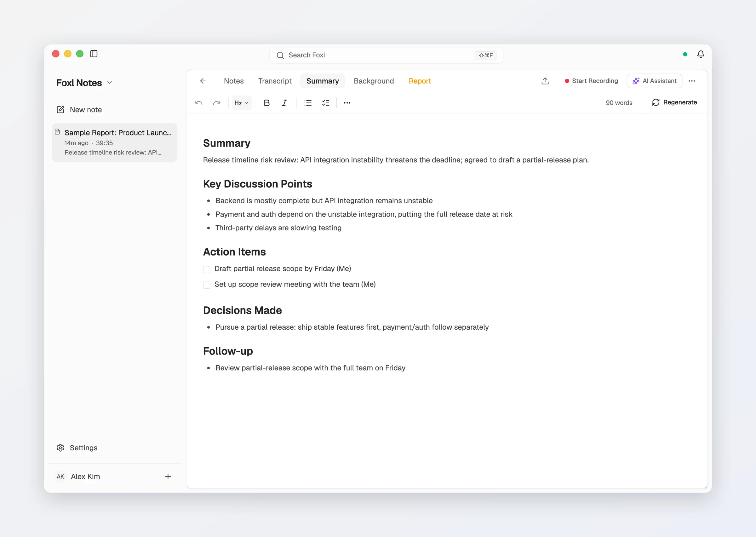Click the Alex Kim account entry
Image resolution: width=756 pixels, height=537 pixels.
point(85,476)
